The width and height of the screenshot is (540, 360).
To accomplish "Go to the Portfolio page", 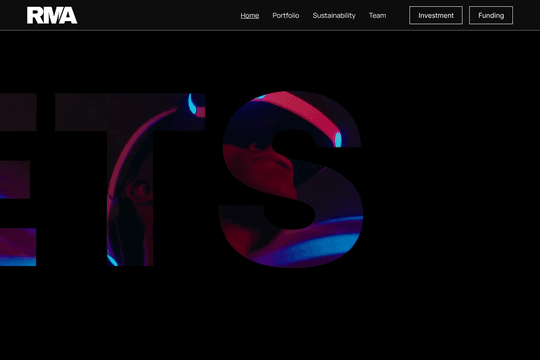I will [x=286, y=16].
